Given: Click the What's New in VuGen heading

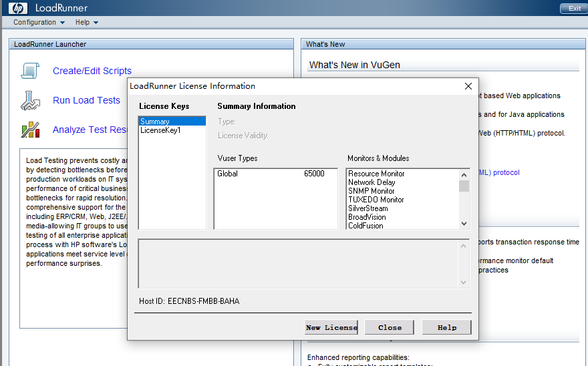Looking at the screenshot, I should (x=354, y=65).
